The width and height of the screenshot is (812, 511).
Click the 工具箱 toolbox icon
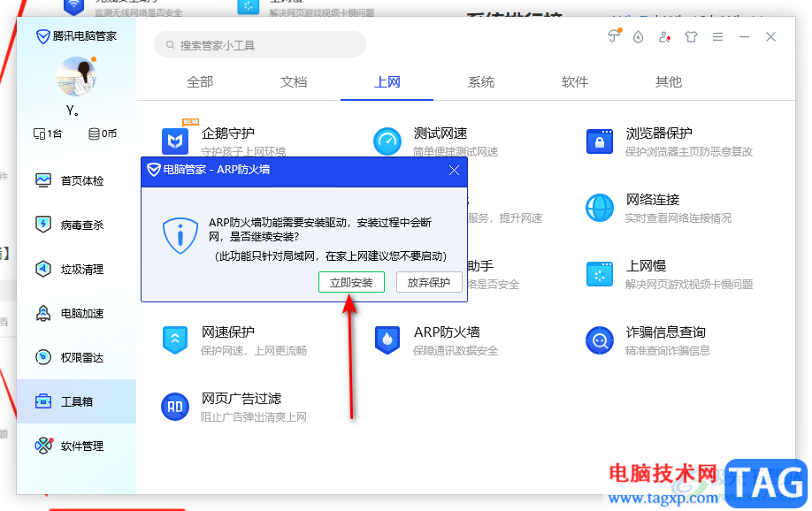(x=43, y=401)
